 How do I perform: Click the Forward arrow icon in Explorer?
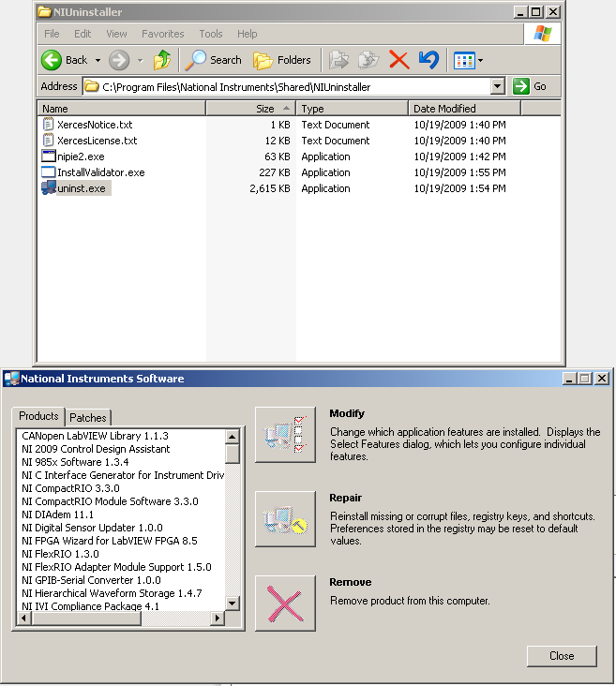coord(119,60)
